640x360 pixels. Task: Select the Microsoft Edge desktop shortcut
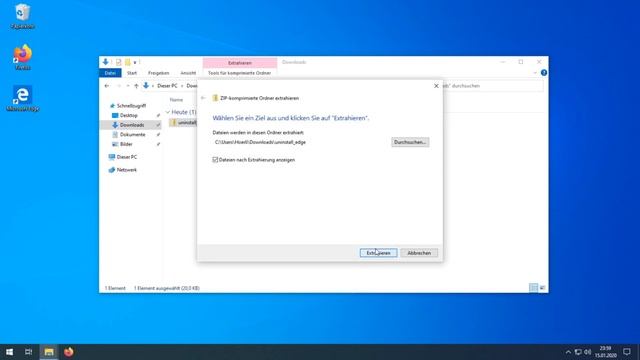tap(22, 98)
